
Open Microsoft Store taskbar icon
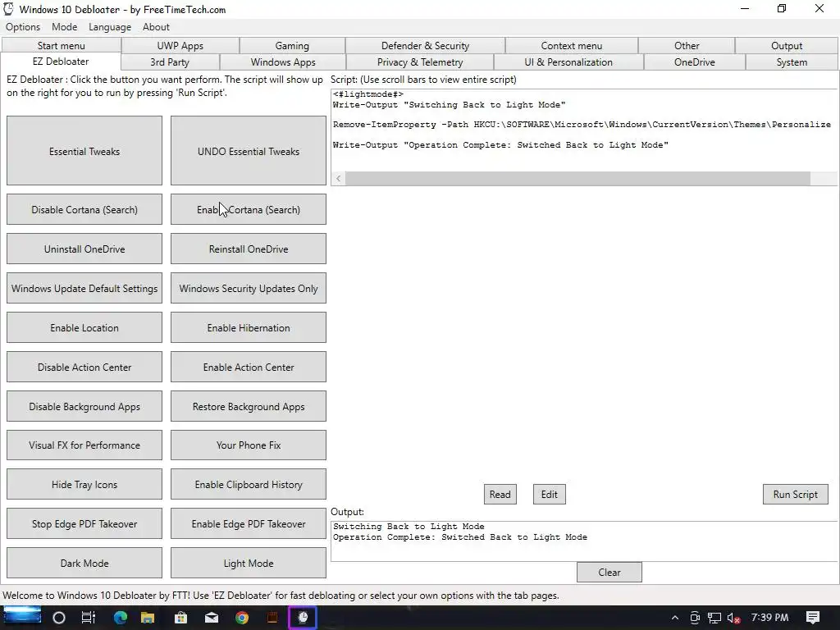(181, 618)
